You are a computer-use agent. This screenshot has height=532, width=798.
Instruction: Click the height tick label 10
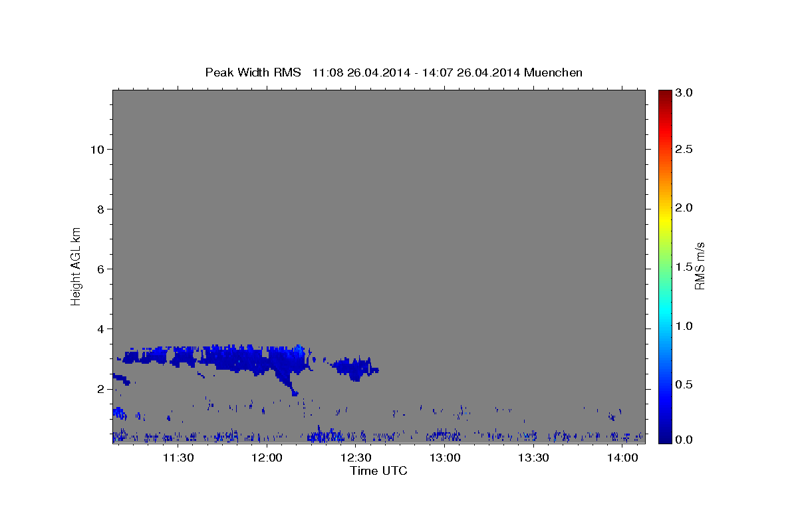click(96, 149)
